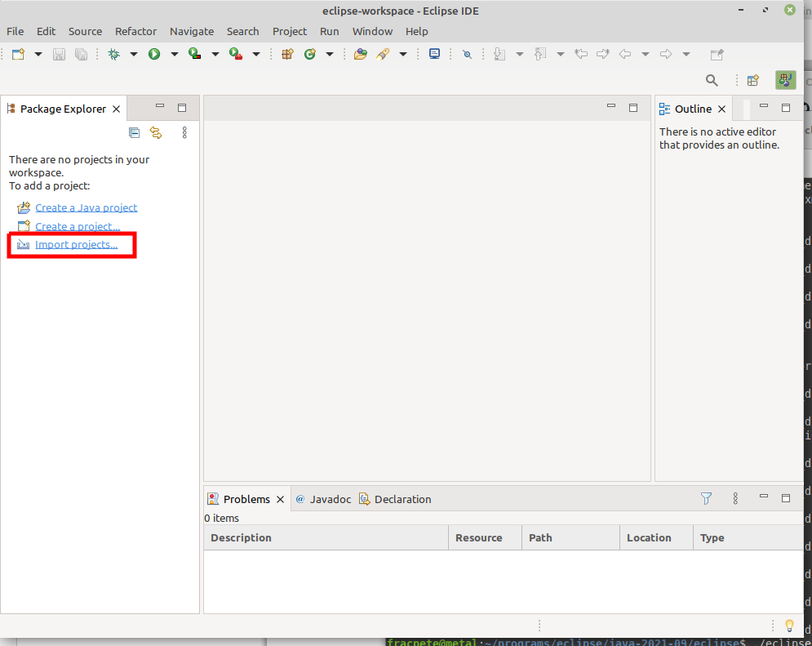812x646 pixels.
Task: Click the Create a Java project link
Action: pos(86,207)
